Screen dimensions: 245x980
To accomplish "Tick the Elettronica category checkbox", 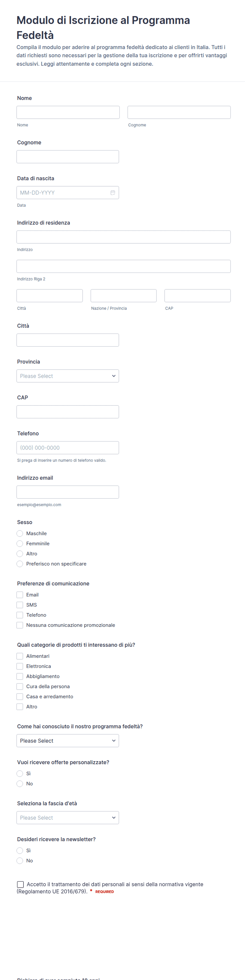I will click(20, 666).
